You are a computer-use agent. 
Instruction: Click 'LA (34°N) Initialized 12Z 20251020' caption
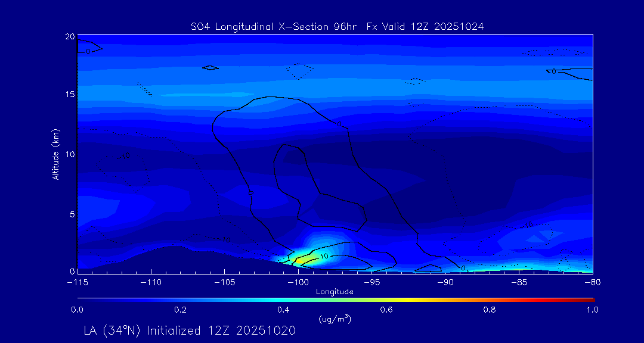click(x=190, y=330)
